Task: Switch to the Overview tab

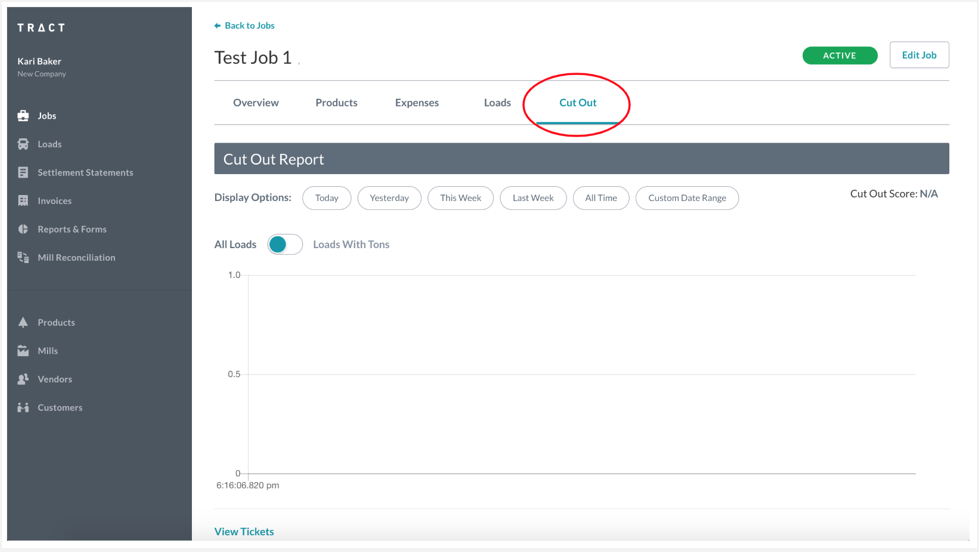Action: pos(256,103)
